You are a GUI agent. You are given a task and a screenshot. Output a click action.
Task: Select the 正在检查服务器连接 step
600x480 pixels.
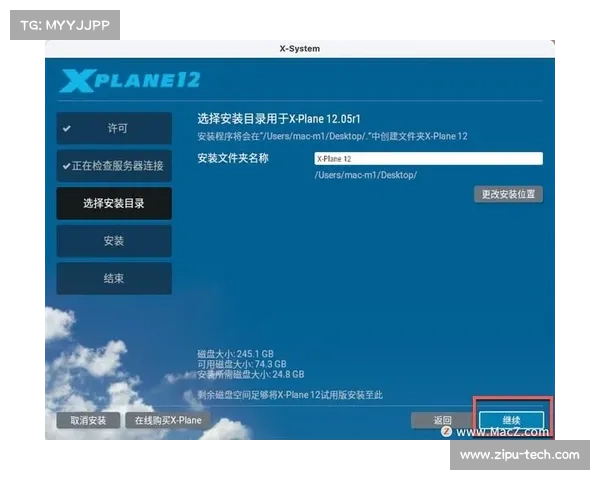(x=114, y=166)
